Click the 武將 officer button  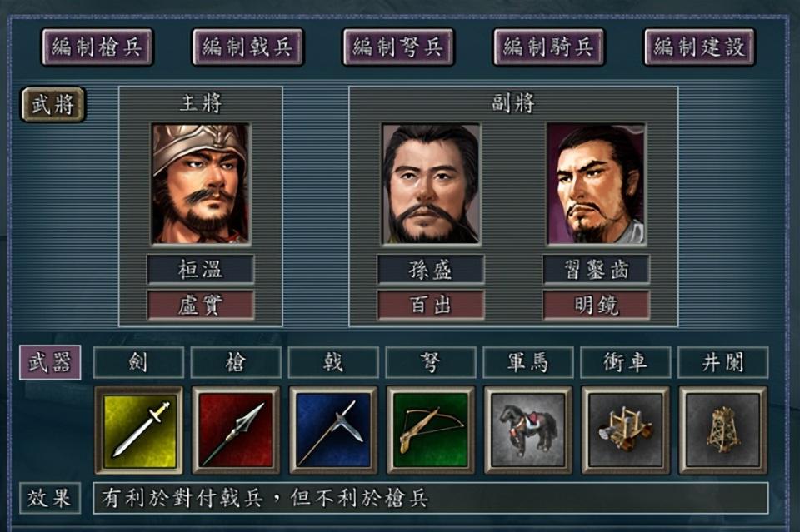(x=53, y=104)
